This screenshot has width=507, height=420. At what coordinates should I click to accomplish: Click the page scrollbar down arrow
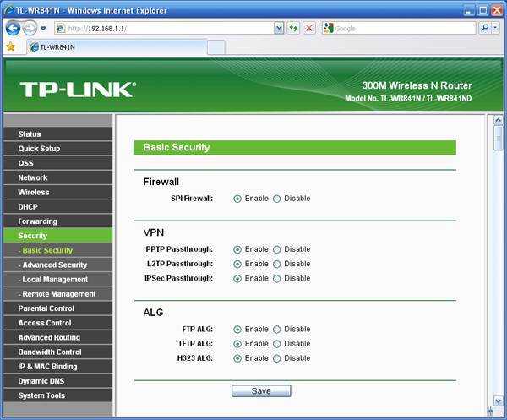[x=499, y=401]
